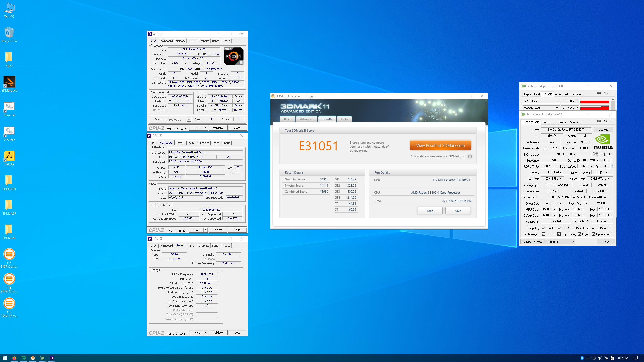Toggle the DirectML checkbox in GPU-Z
Viewport: 644px width, 362px height.
pyautogui.click(x=598, y=228)
